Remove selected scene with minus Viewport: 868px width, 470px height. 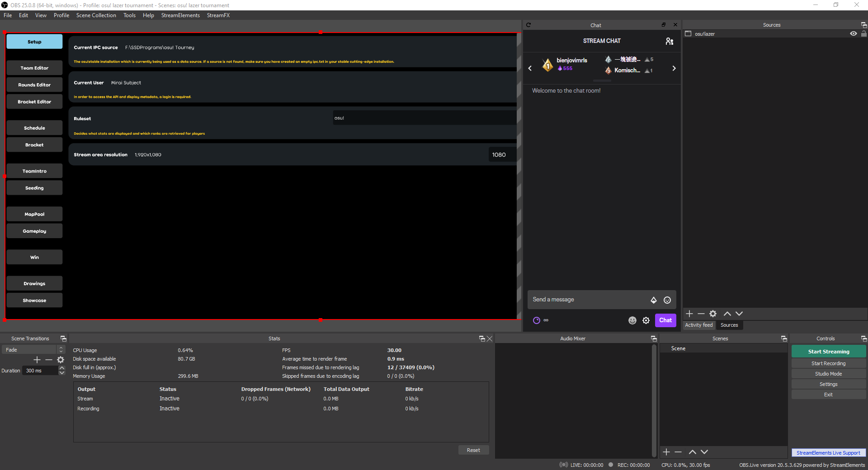[678, 452]
